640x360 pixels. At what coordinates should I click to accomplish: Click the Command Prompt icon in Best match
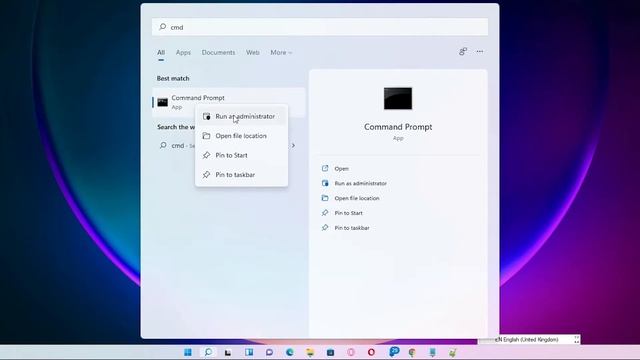click(x=162, y=102)
